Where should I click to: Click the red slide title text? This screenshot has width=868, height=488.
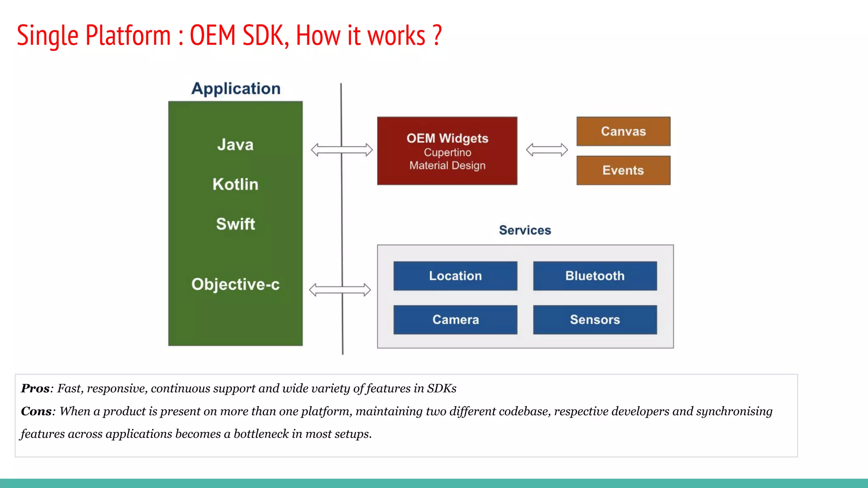(229, 35)
